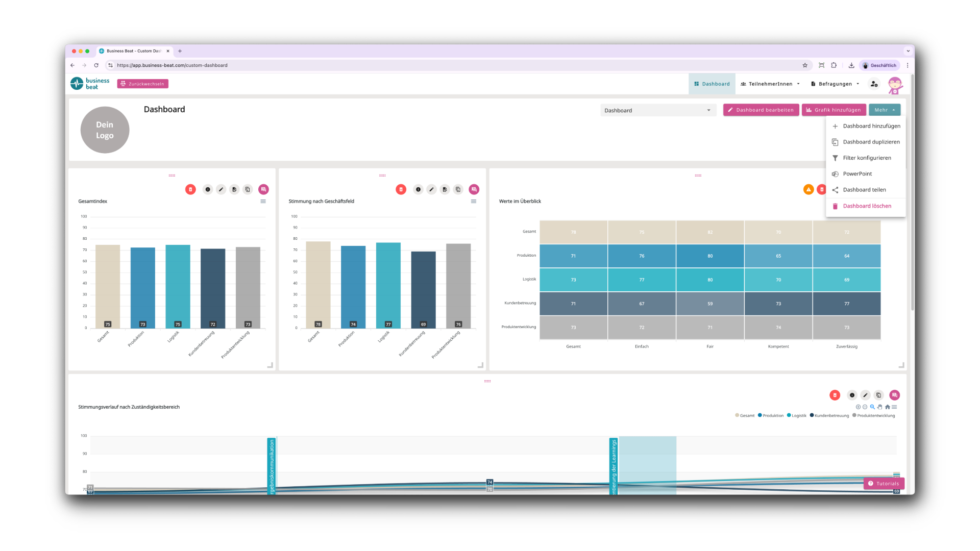Image resolution: width=980 pixels, height=551 pixels.
Task: Expand the TeilnehmerInnen navigation menu
Action: click(770, 84)
